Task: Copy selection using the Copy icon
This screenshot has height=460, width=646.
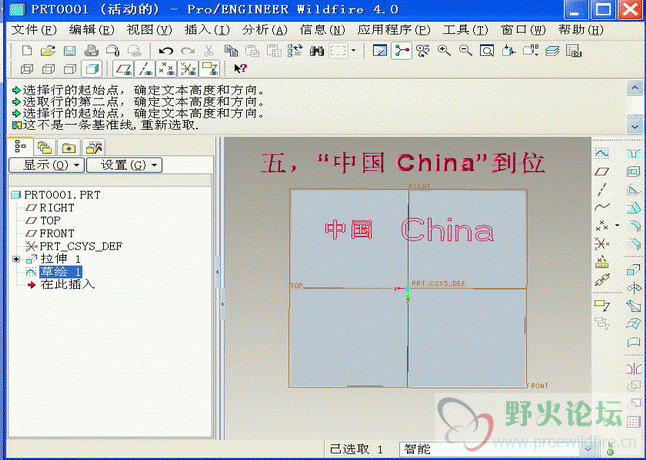Action: click(x=231, y=51)
